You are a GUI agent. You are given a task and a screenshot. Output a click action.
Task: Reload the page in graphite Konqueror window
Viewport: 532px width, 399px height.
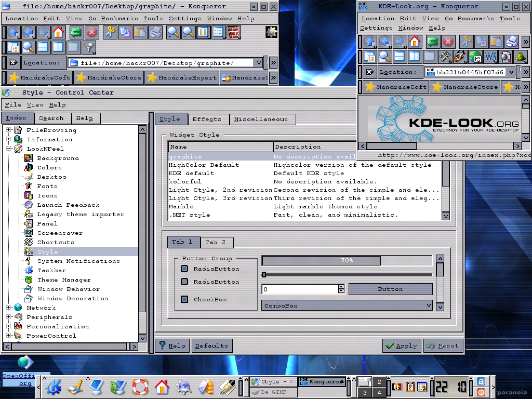point(76,33)
